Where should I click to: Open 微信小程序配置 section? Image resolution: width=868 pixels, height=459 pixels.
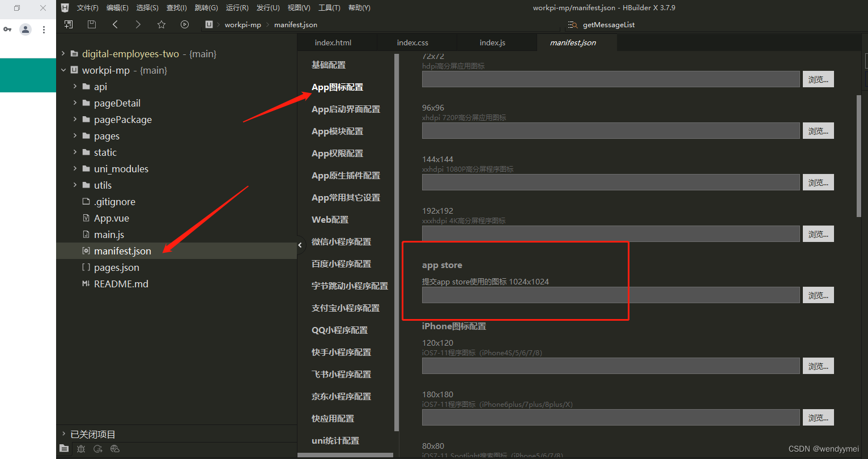(x=341, y=242)
